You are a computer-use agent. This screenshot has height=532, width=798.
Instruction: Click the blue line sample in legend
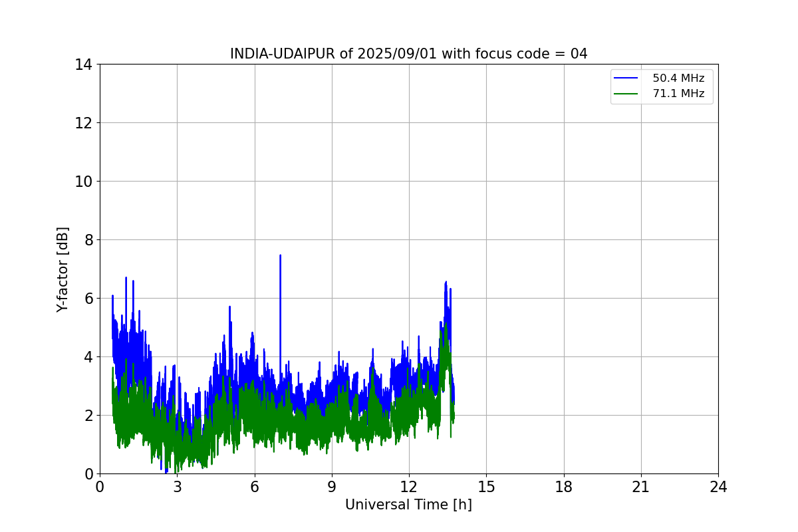tap(627, 78)
